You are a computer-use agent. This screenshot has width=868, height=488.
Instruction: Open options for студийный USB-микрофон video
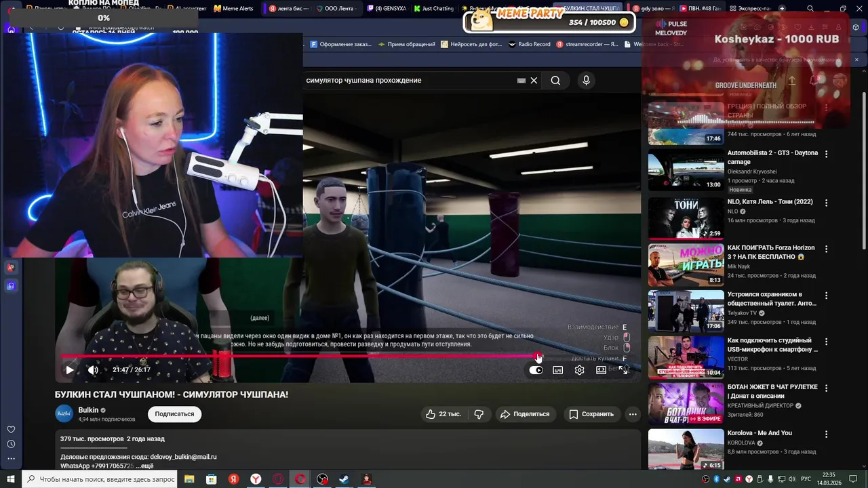pyautogui.click(x=826, y=342)
